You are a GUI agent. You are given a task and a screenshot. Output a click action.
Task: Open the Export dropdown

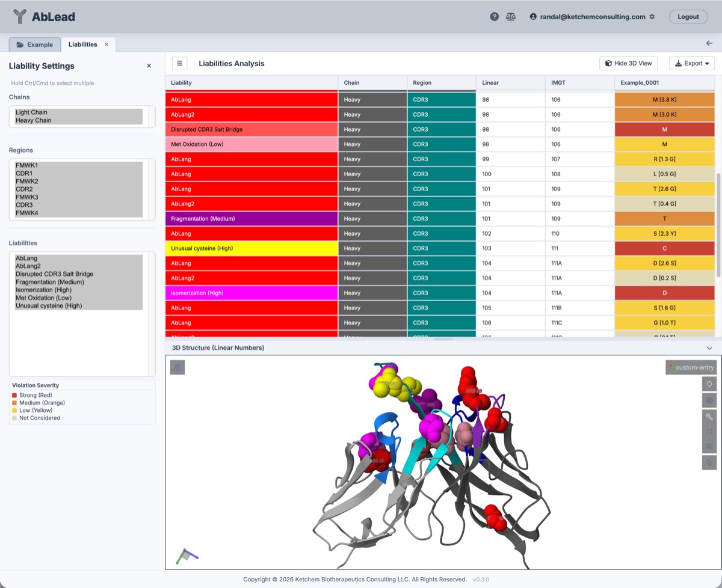692,63
